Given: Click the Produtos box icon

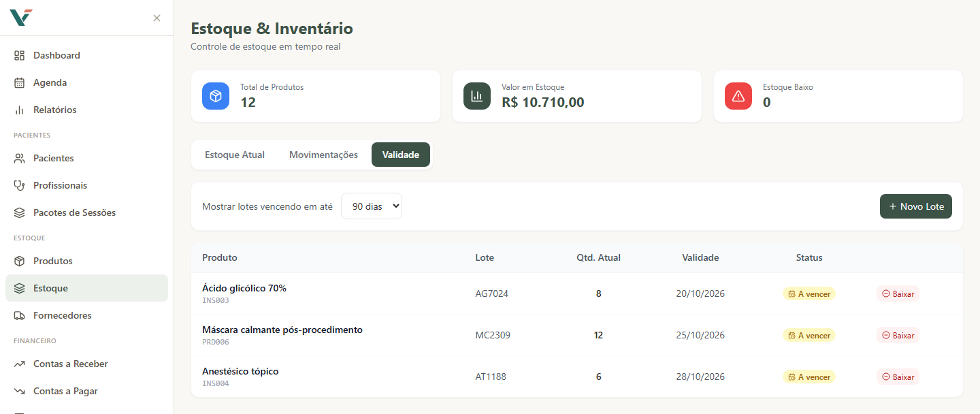Looking at the screenshot, I should 20,261.
